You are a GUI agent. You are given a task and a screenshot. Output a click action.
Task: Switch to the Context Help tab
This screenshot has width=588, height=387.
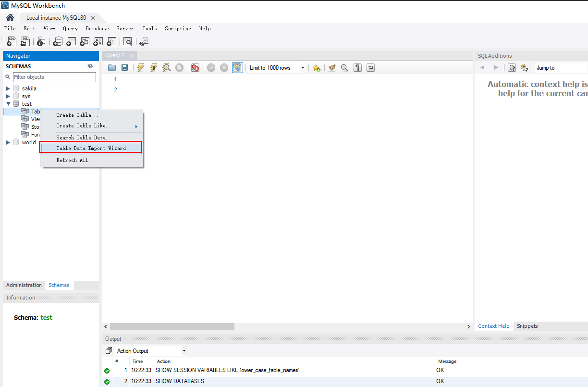tap(494, 326)
